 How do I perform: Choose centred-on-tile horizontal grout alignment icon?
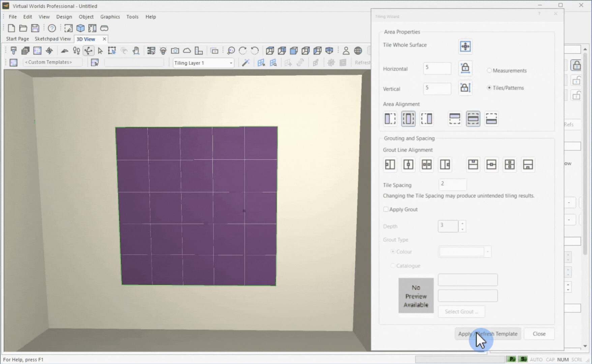point(408,164)
